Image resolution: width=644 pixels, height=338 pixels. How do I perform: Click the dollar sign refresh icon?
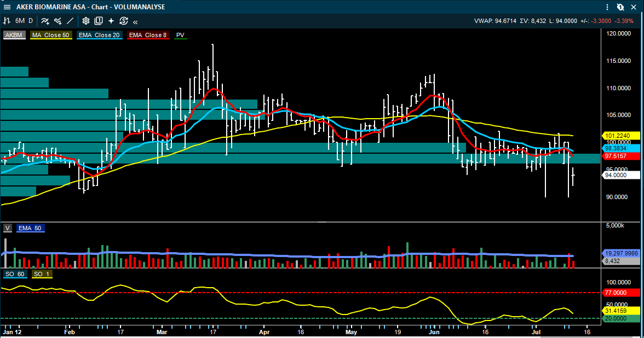[x=124, y=21]
